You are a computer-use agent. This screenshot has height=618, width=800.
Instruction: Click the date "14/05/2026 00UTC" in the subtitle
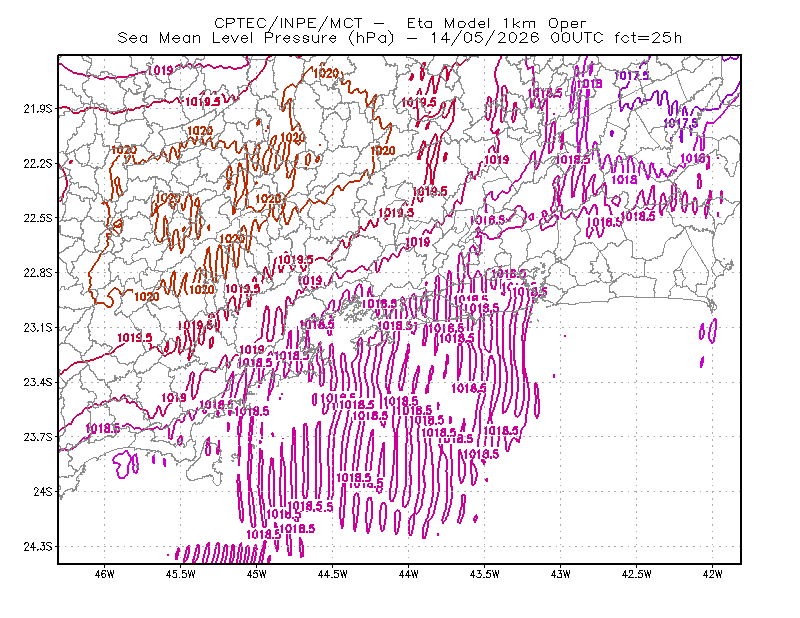(x=516, y=38)
